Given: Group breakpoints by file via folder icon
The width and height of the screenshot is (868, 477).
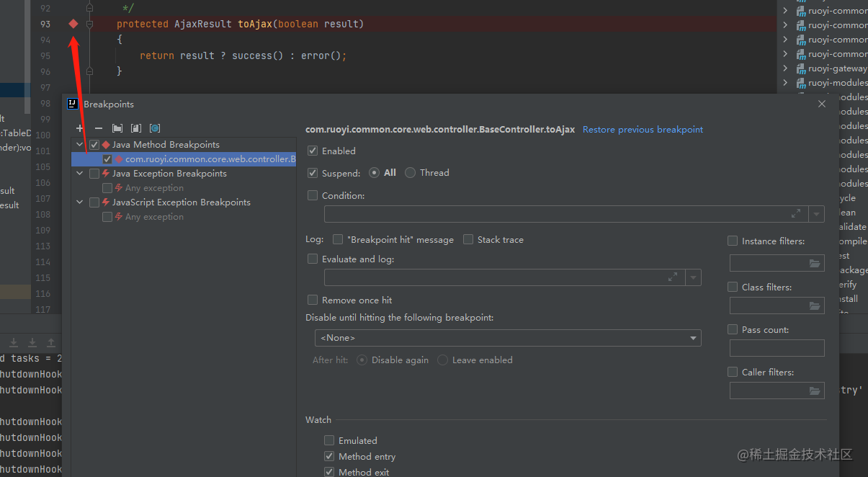Looking at the screenshot, I should click(x=117, y=128).
